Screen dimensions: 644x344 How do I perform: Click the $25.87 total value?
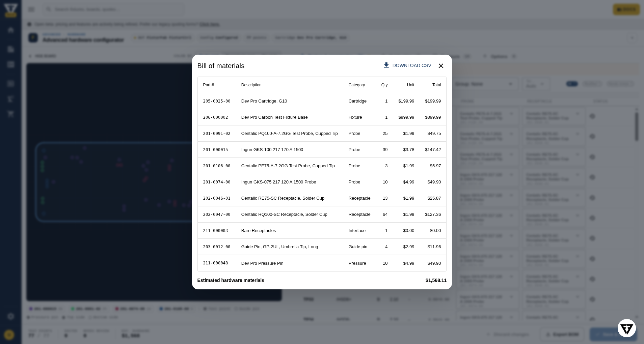[x=434, y=198]
